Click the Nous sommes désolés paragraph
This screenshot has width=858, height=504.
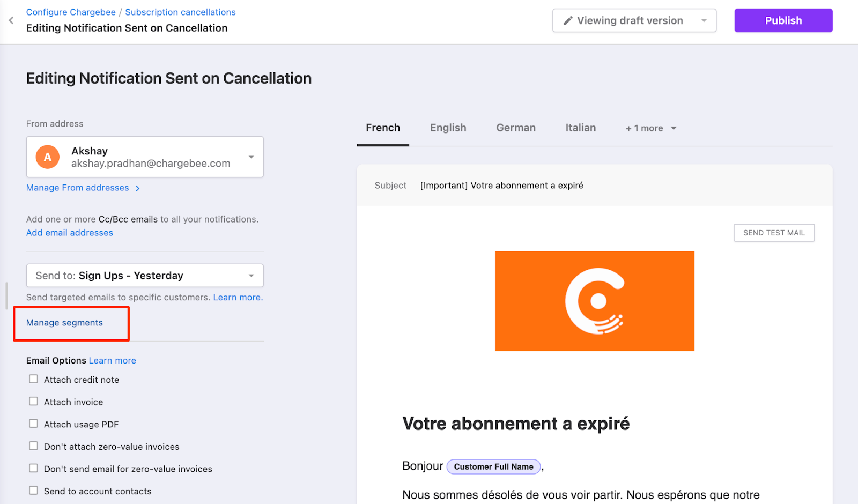581,495
